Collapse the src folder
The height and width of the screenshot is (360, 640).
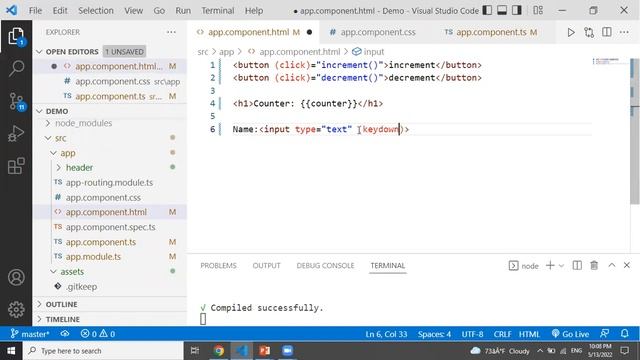[x=60, y=138]
